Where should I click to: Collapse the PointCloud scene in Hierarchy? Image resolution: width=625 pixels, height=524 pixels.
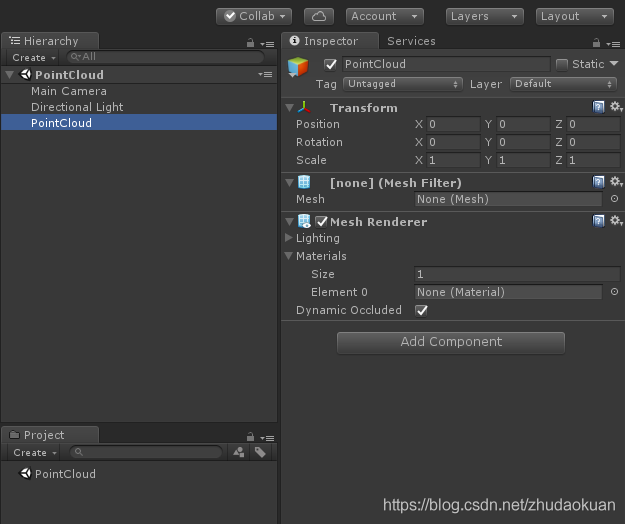(x=10, y=75)
